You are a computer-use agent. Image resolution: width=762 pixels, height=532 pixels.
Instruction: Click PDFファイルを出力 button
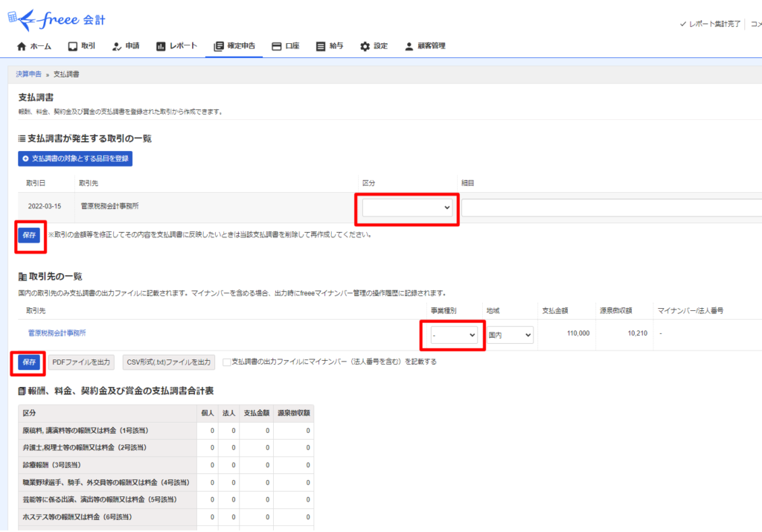pyautogui.click(x=82, y=362)
